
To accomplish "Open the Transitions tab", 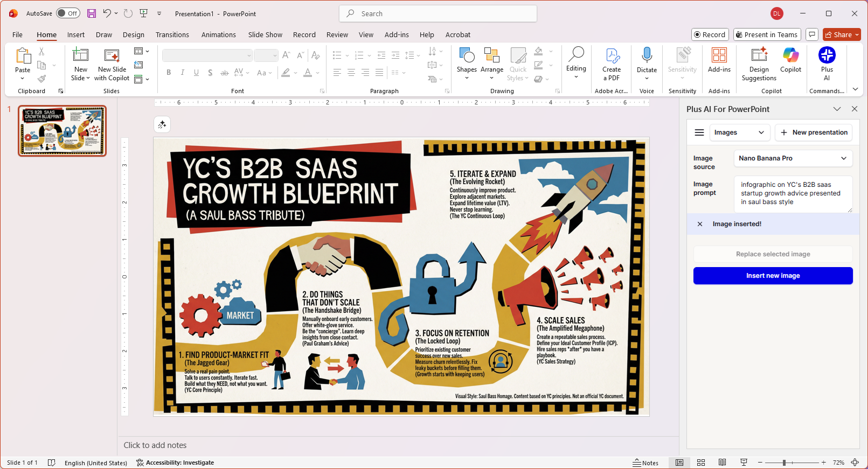I will (x=172, y=35).
